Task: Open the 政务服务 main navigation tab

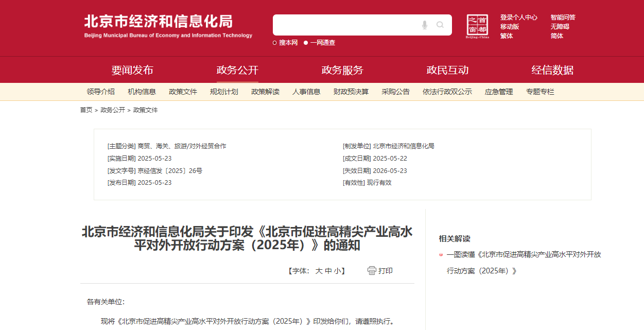Action: pos(342,70)
